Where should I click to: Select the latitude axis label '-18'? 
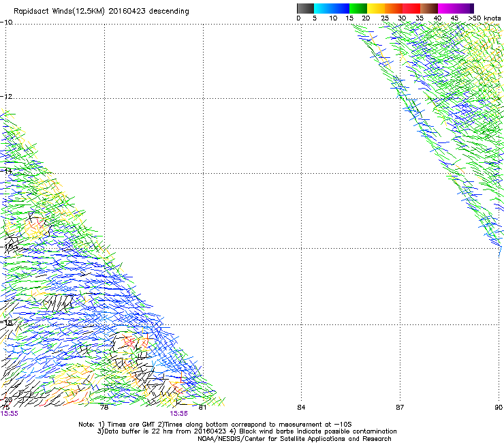6,322
